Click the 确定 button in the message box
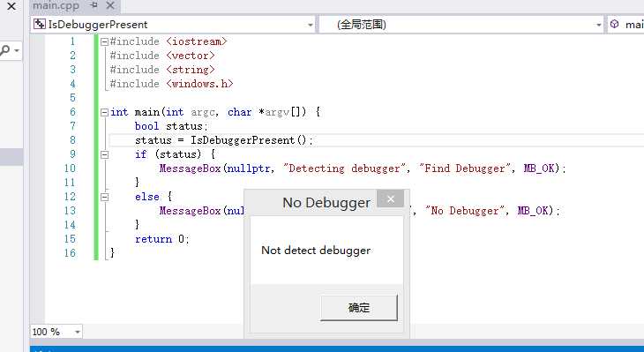This screenshot has width=644, height=352. (359, 307)
